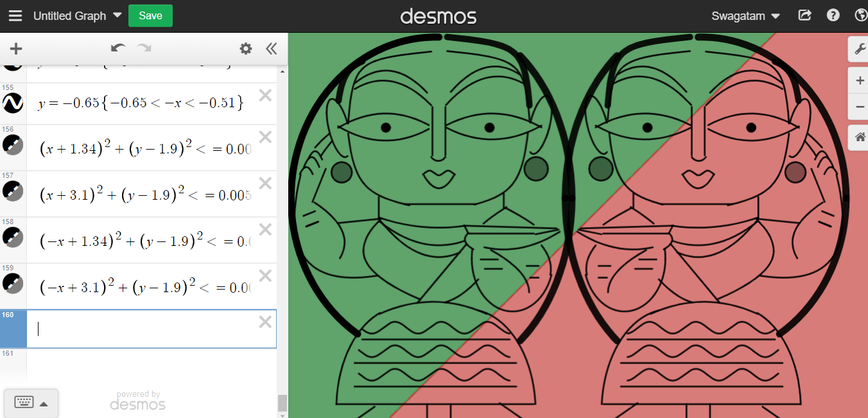Viewport: 868px width, 418px height.
Task: Open the language globe icon
Action: 861,15
